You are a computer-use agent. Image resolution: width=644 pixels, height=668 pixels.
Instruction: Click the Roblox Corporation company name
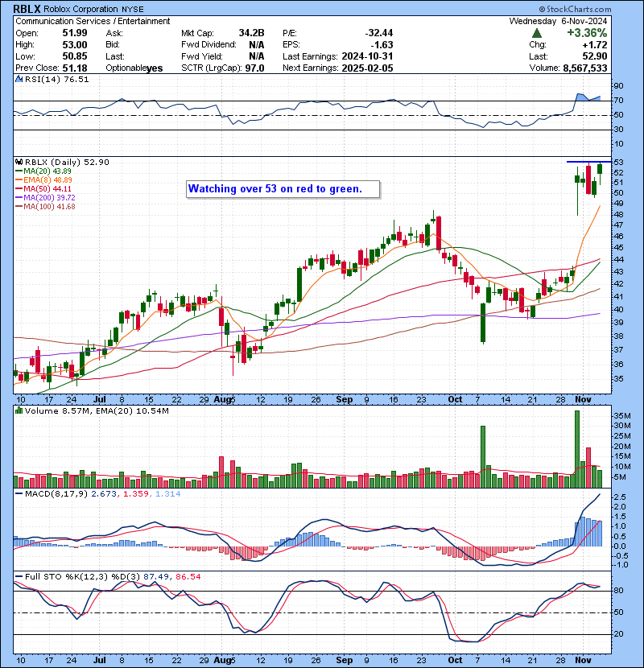81,10
